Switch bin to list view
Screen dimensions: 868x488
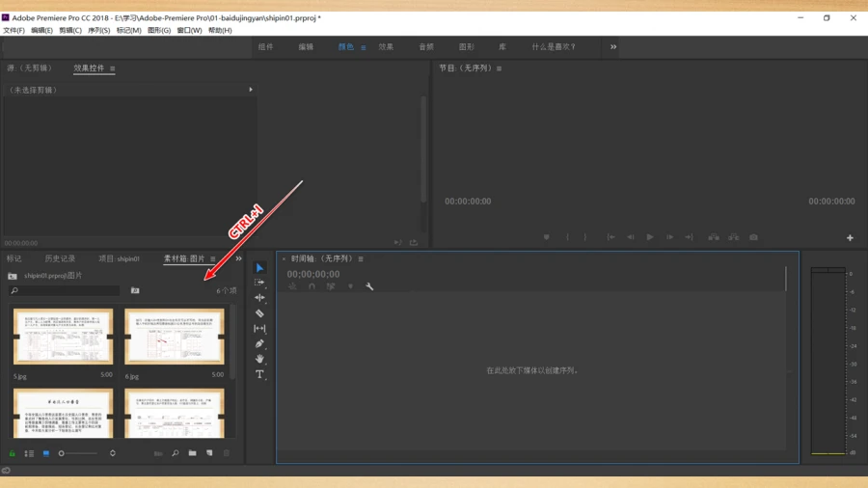[x=29, y=453]
